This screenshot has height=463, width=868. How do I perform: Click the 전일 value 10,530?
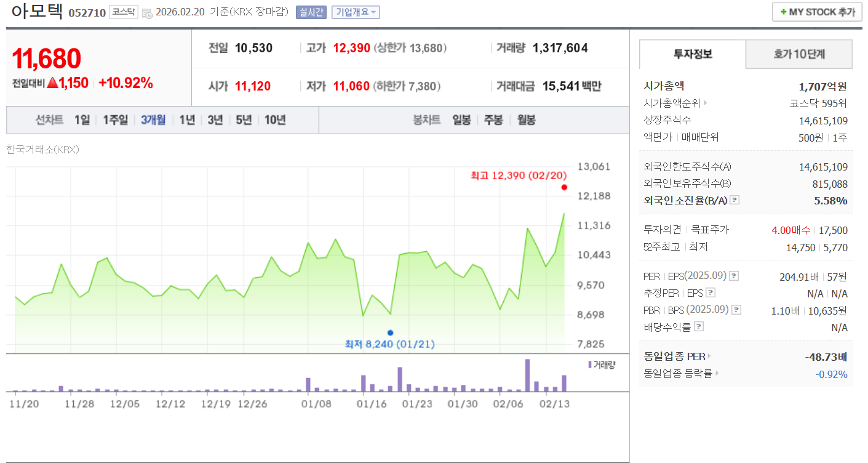[x=253, y=48]
